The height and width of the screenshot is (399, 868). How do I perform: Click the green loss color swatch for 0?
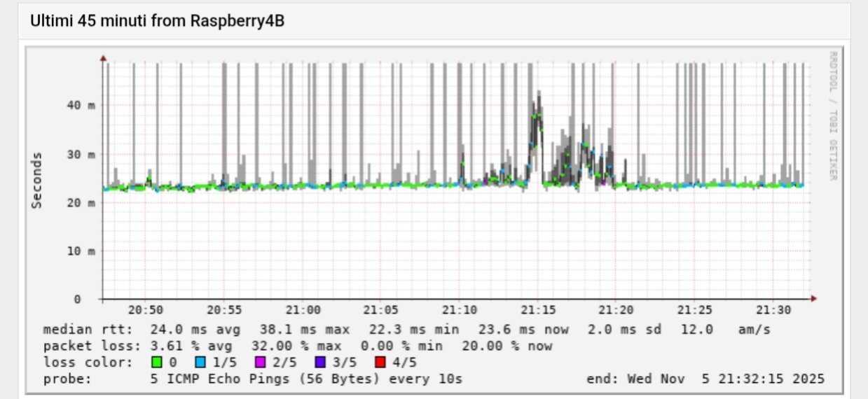tap(156, 362)
